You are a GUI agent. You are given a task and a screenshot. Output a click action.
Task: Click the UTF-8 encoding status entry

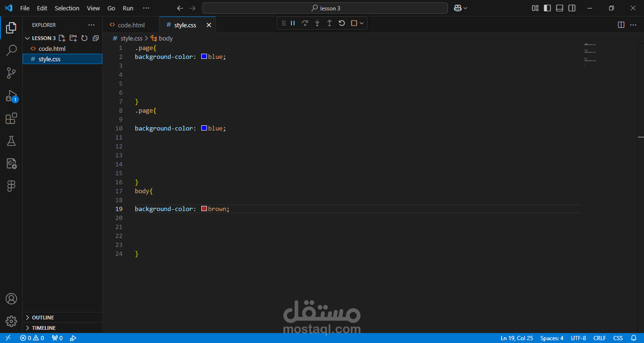[578, 338]
